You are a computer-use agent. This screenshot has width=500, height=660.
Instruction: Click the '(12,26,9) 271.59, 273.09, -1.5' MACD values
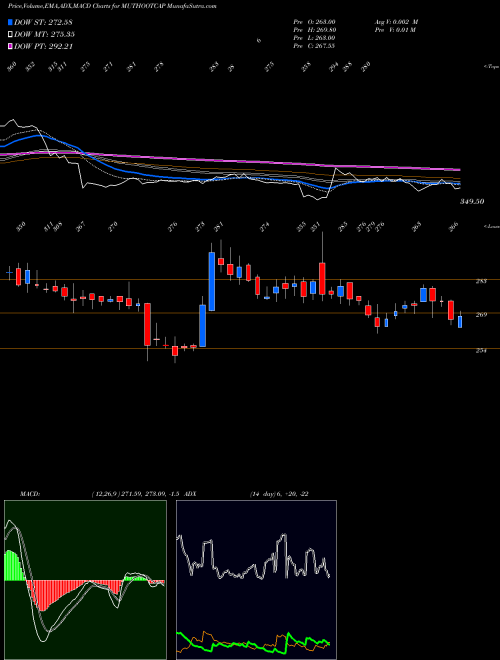138,494
